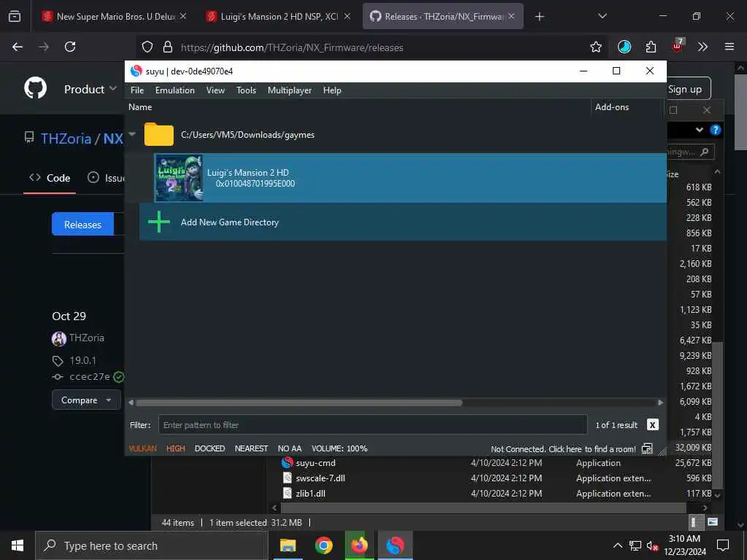747x560 pixels.
Task: Select Luigi's Mansion 2 HD cover thumbnail
Action: [179, 178]
